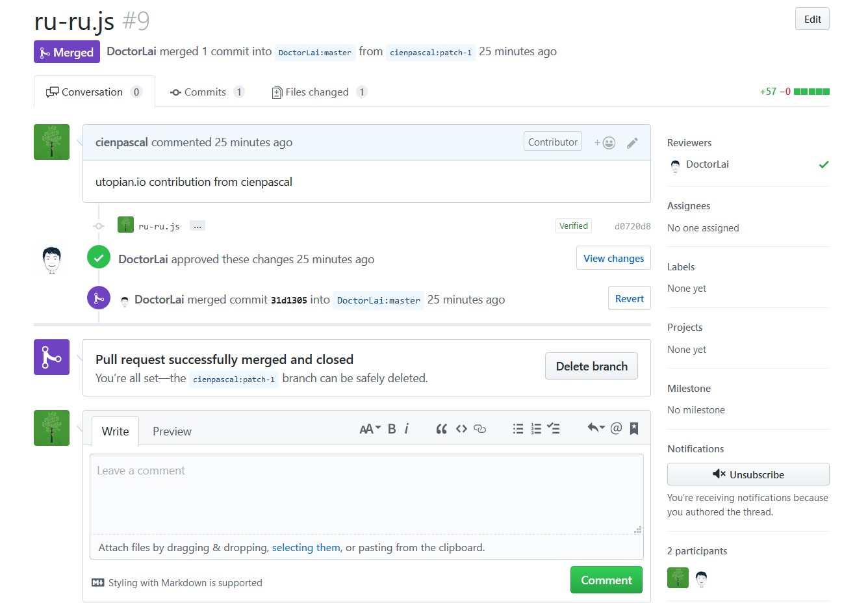
Task: Click the green approved check circle icon
Action: pyautogui.click(x=99, y=257)
